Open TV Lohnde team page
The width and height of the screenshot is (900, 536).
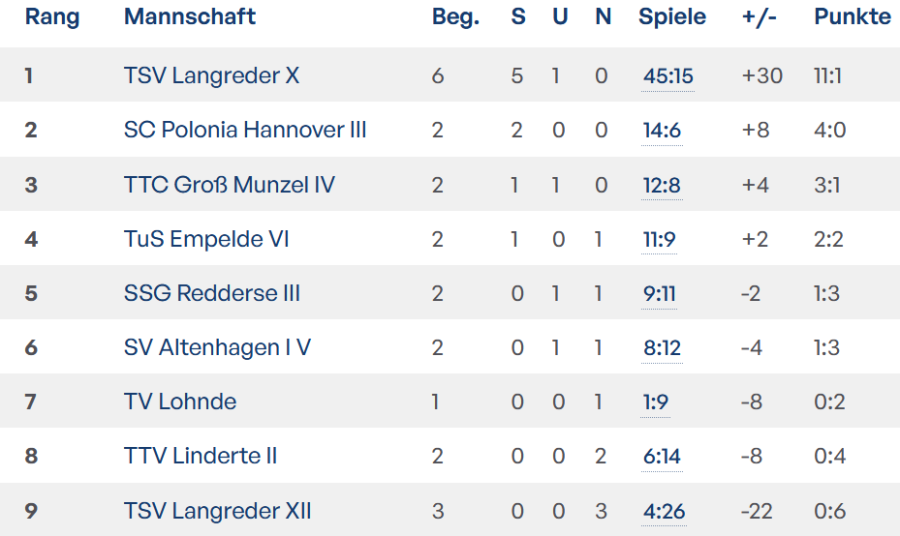pos(180,402)
